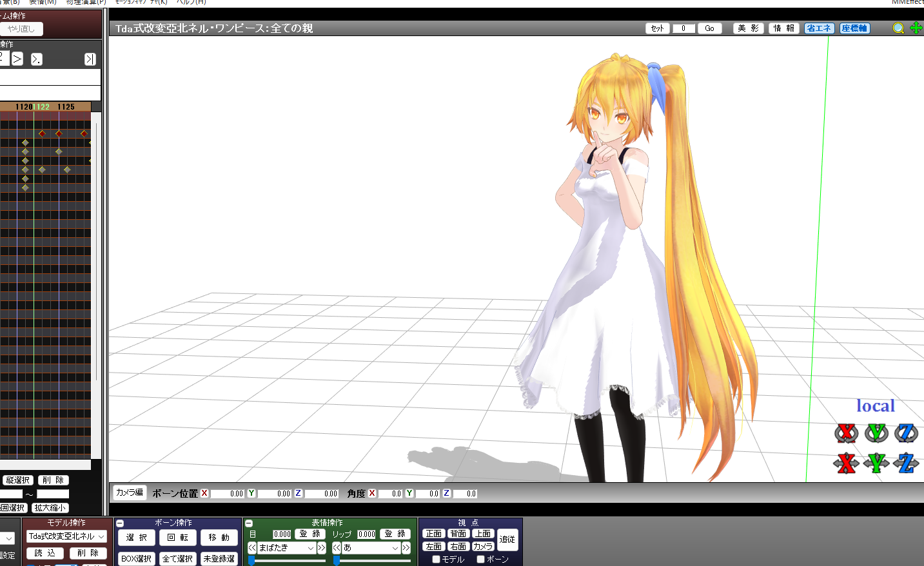The image size is (924, 566).
Task: Click the BOX選択 button
Action: 137,559
